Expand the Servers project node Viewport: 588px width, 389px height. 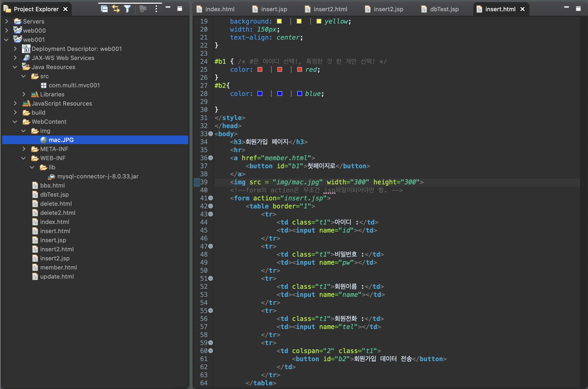point(7,21)
